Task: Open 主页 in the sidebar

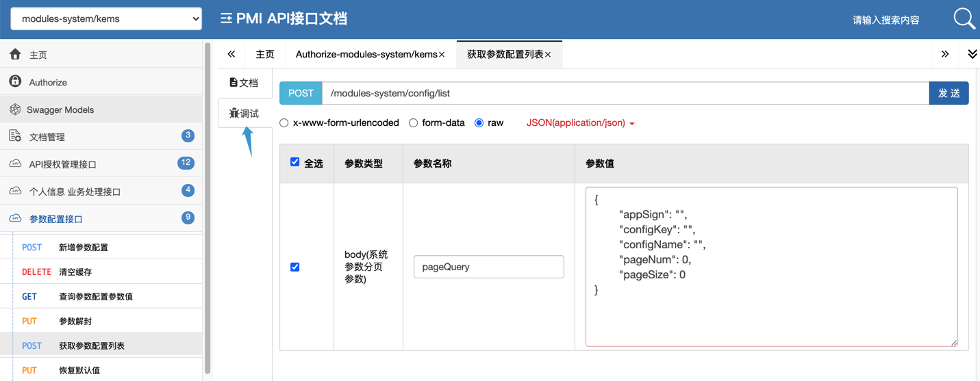Action: (101, 54)
